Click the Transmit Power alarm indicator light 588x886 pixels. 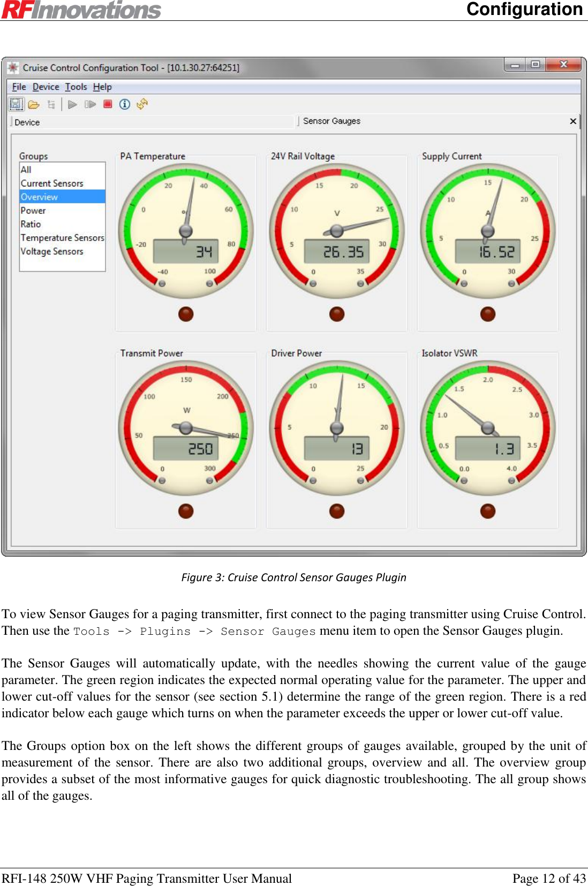tap(186, 511)
